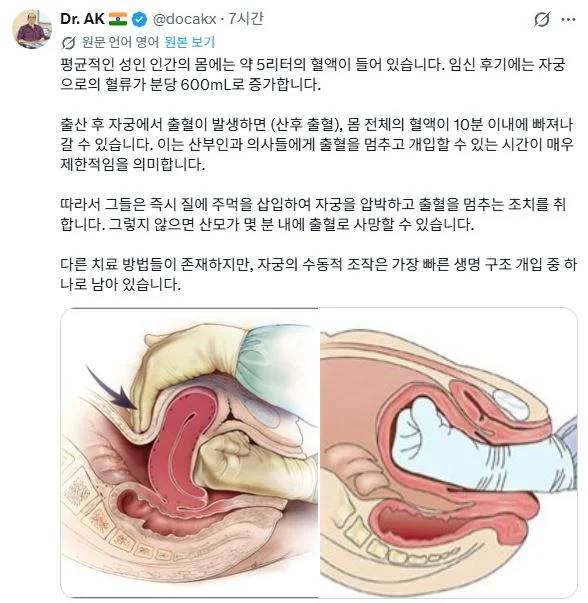Click the paragraph starting with 따라서 그들은

(x=313, y=214)
